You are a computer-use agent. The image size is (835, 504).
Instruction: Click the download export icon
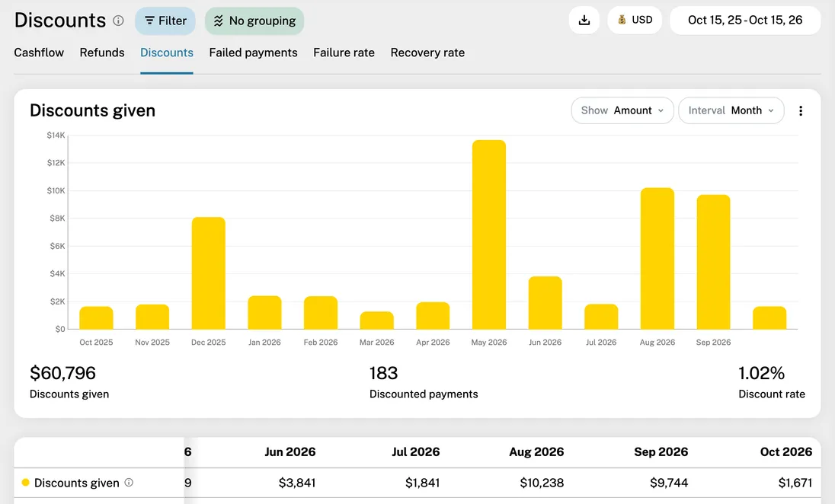584,21
